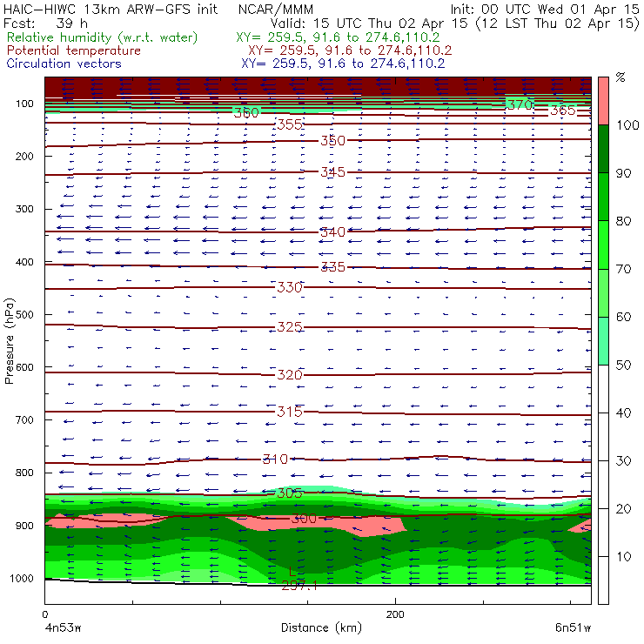Click the NCAR/MMM header text
Image resolution: width=644 pixels, height=644 pixels.
point(276,10)
